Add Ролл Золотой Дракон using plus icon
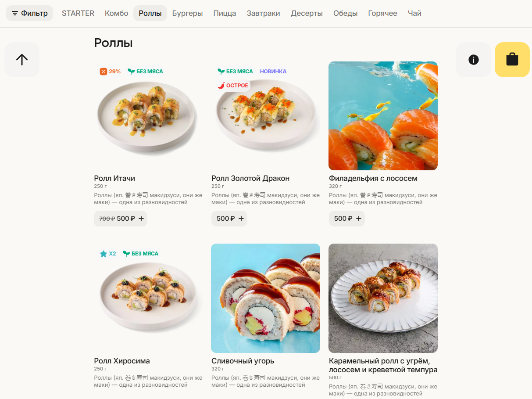The width and height of the screenshot is (532, 399). pos(241,219)
